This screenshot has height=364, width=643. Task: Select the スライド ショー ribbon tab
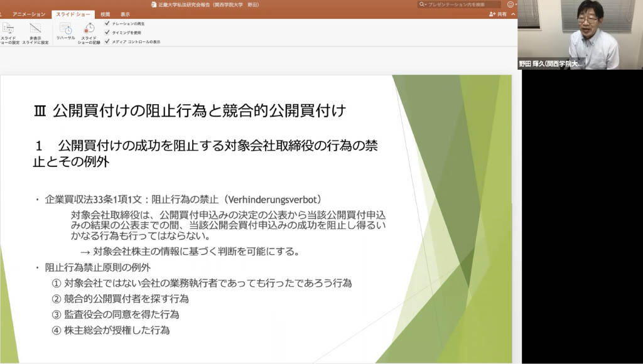(73, 14)
